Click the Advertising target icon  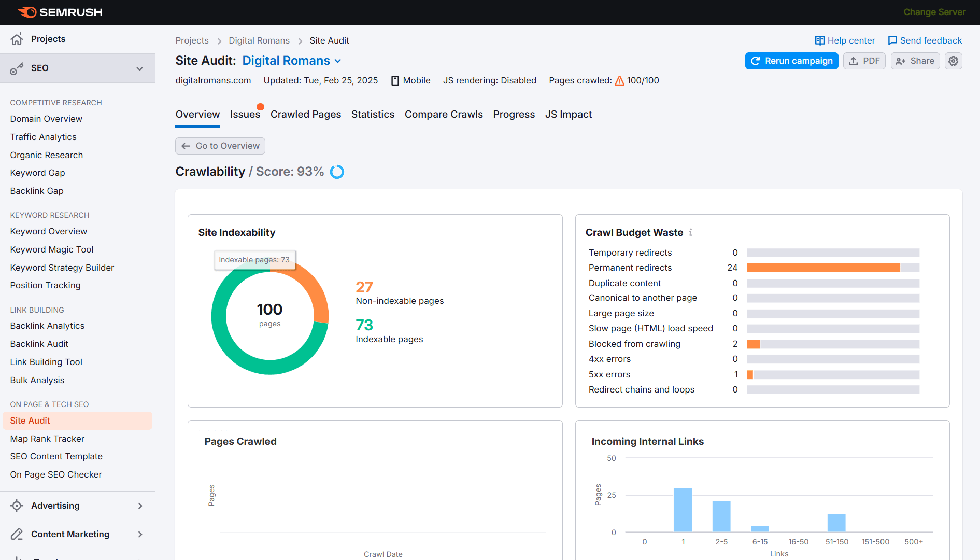click(x=17, y=506)
